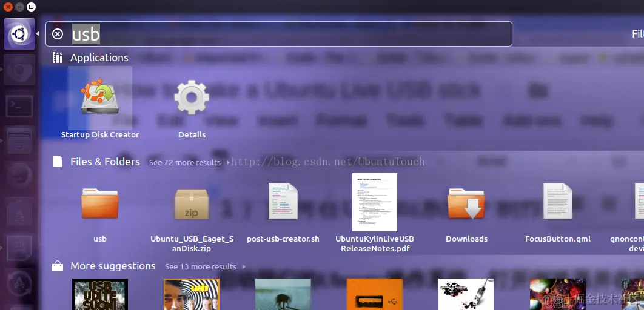Open Software Updater from the launcher

19,283
